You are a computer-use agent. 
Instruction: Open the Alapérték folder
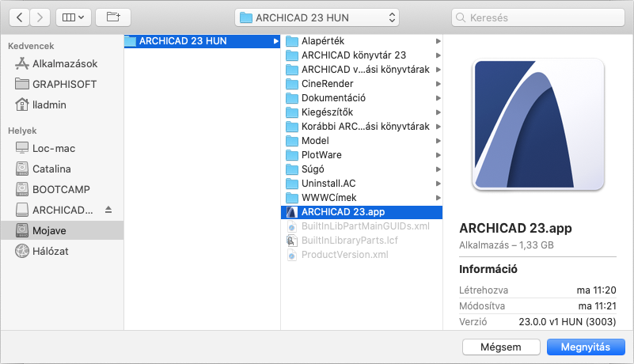(362, 41)
